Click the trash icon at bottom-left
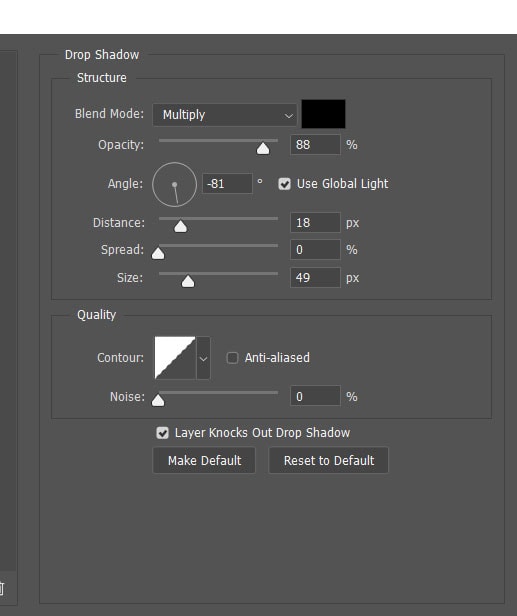 tap(1, 588)
